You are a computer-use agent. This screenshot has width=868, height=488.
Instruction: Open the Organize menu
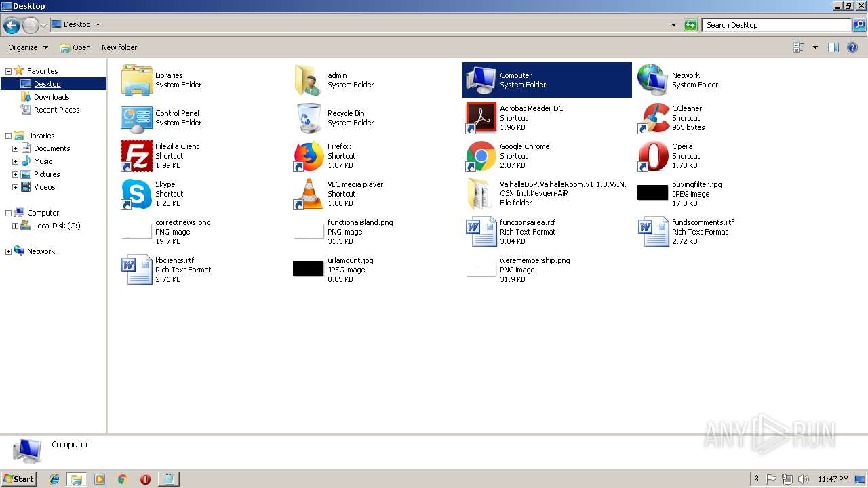coord(28,47)
